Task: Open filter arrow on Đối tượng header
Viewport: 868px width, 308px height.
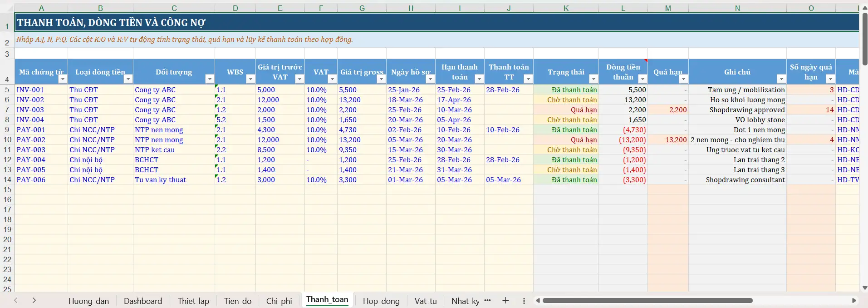Action: click(x=209, y=79)
